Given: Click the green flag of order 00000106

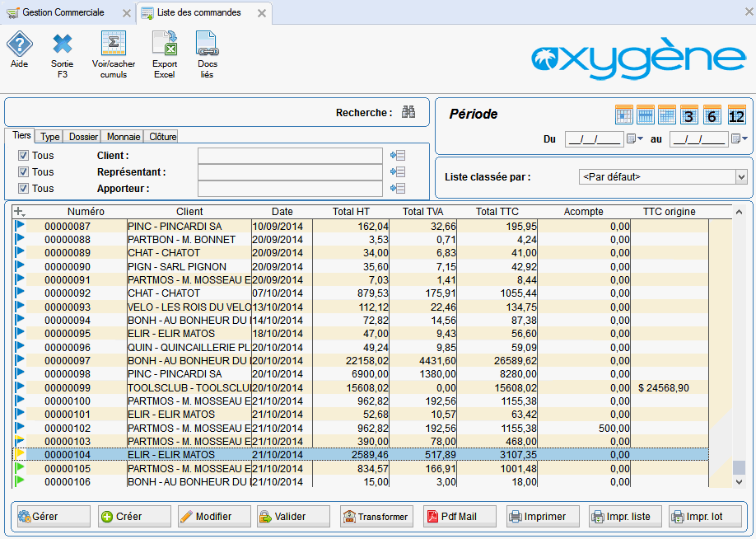Looking at the screenshot, I should tap(20, 481).
